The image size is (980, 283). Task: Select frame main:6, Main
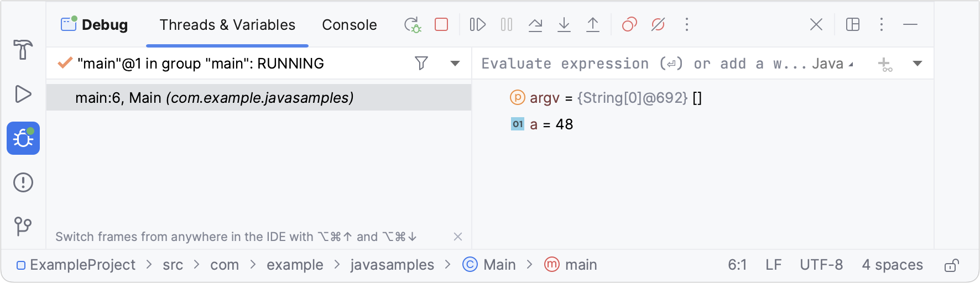coord(259,97)
